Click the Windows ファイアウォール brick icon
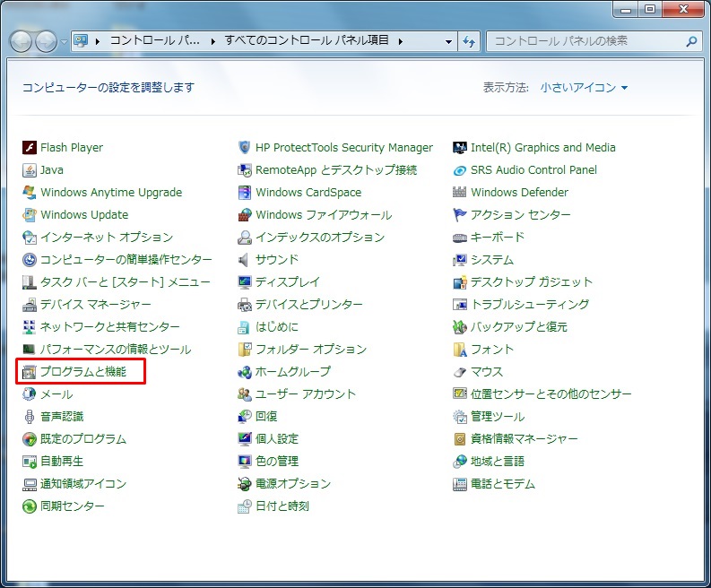 coord(245,214)
